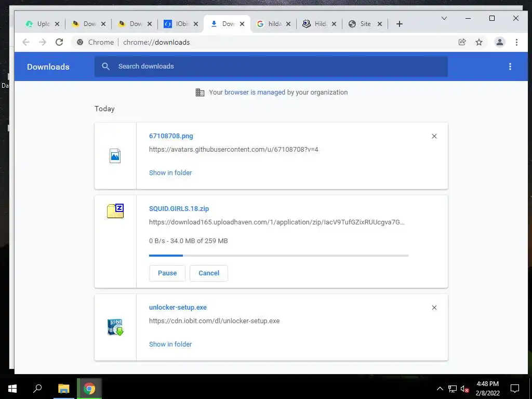Image resolution: width=532 pixels, height=399 pixels.
Task: Open the Windows Start menu
Action: 12,389
